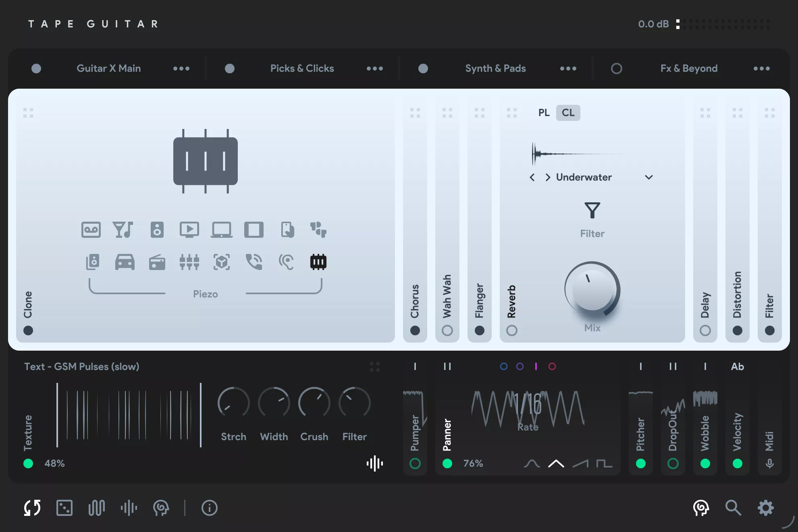798x532 pixels.
Task: Switch the reverb to PL mode
Action: (x=544, y=113)
